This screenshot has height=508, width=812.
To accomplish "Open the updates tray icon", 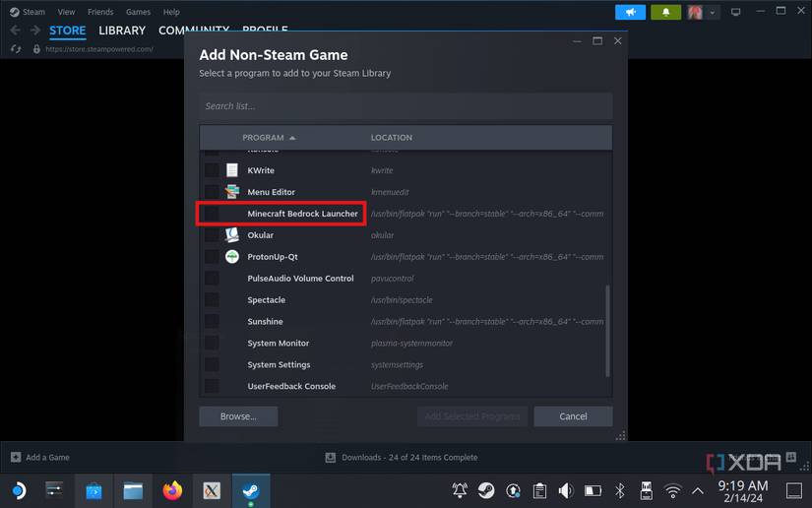I will 513,490.
